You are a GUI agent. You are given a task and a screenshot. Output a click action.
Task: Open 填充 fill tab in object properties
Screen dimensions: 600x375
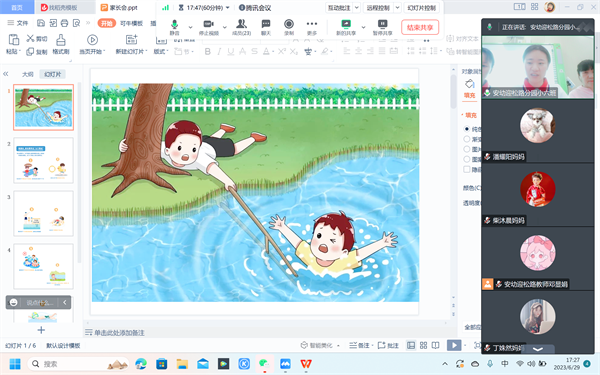pos(470,89)
